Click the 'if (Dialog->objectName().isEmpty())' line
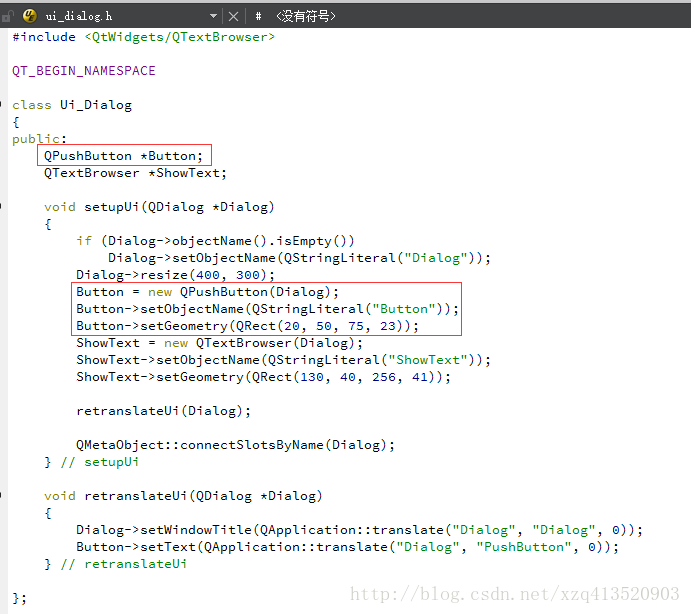This screenshot has height=614, width=691. (x=215, y=241)
